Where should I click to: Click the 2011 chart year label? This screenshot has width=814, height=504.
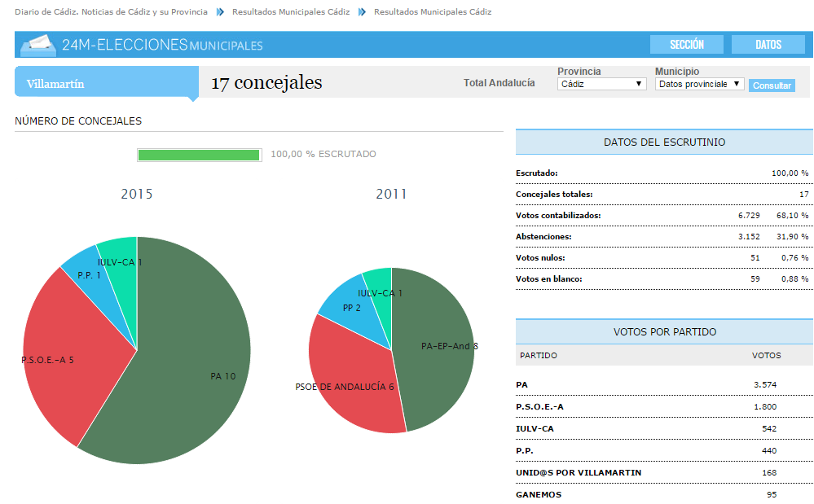391,194
